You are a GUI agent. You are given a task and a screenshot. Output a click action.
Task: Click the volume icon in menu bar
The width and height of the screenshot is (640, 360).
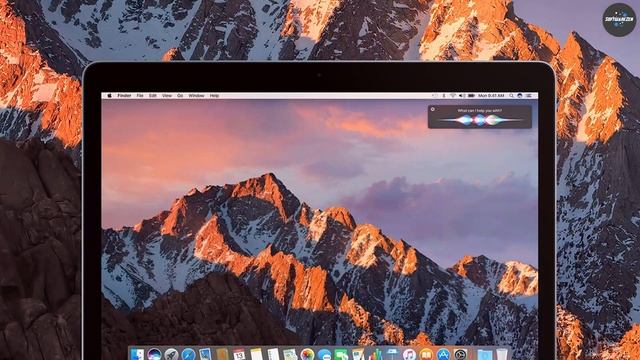462,96
